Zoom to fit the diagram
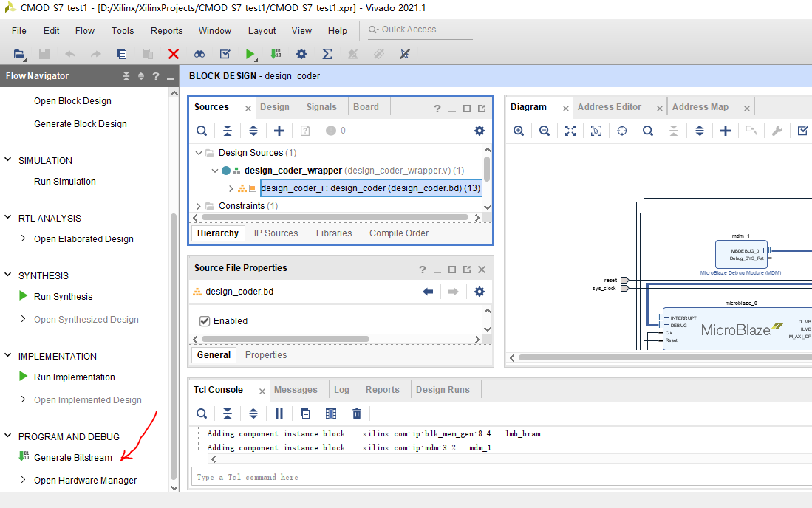This screenshot has width=812, height=508. (570, 131)
